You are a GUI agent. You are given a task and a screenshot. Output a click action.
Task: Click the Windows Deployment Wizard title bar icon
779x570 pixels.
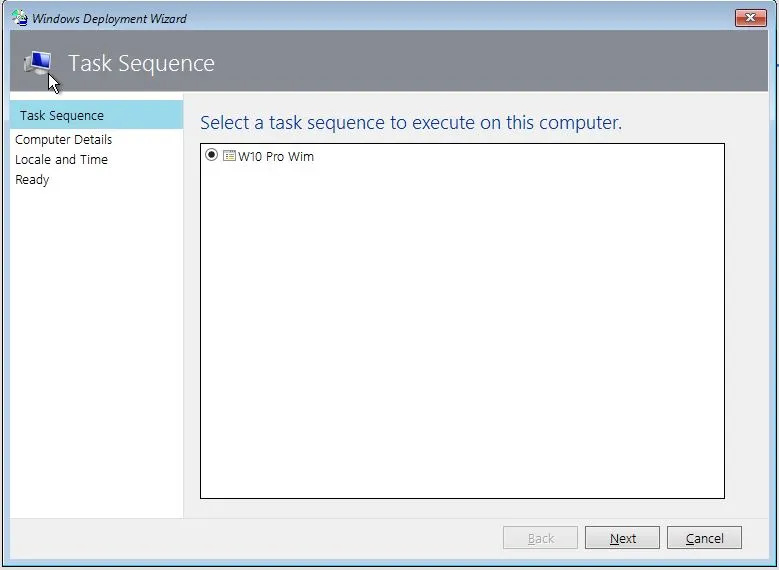(20, 18)
